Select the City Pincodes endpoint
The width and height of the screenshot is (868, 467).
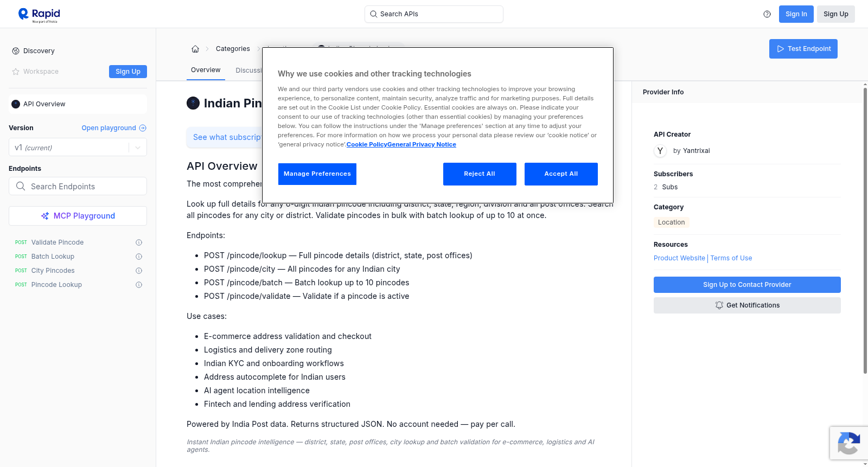pyautogui.click(x=53, y=271)
